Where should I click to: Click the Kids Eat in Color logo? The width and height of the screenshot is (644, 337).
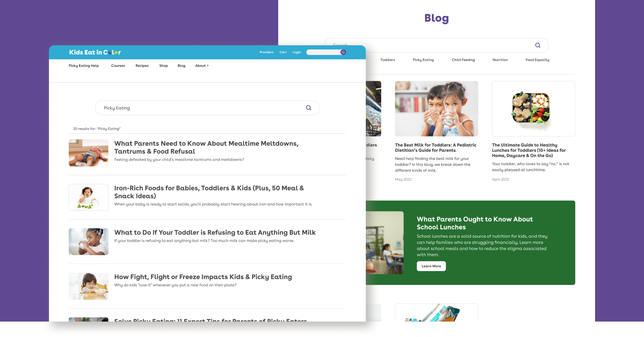[95, 52]
